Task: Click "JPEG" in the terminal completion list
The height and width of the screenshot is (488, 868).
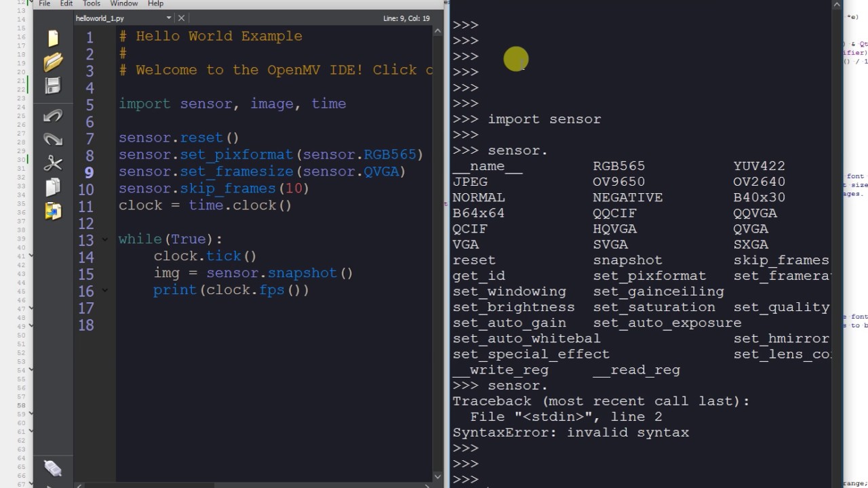Action: click(470, 182)
